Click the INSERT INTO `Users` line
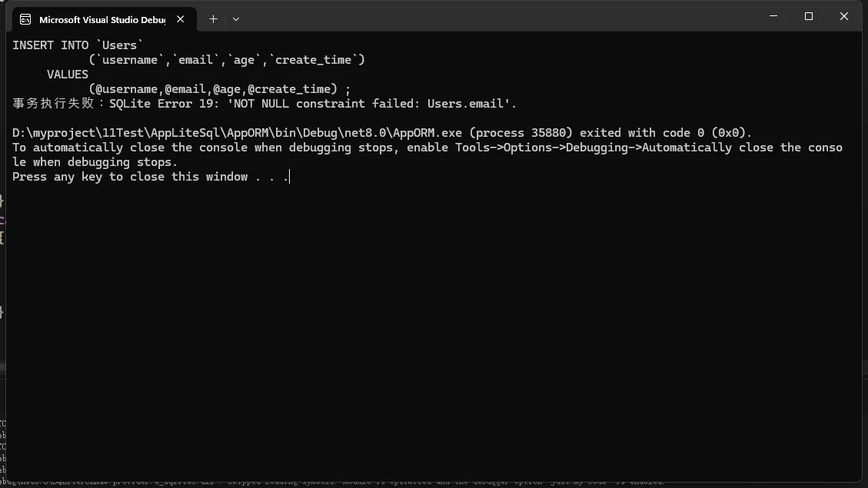The width and height of the screenshot is (868, 488). (78, 45)
